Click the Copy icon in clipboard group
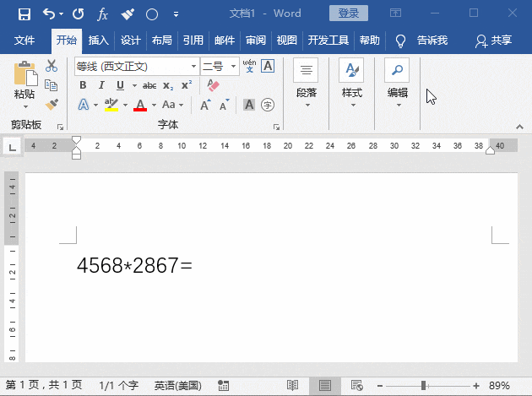 pyautogui.click(x=52, y=85)
